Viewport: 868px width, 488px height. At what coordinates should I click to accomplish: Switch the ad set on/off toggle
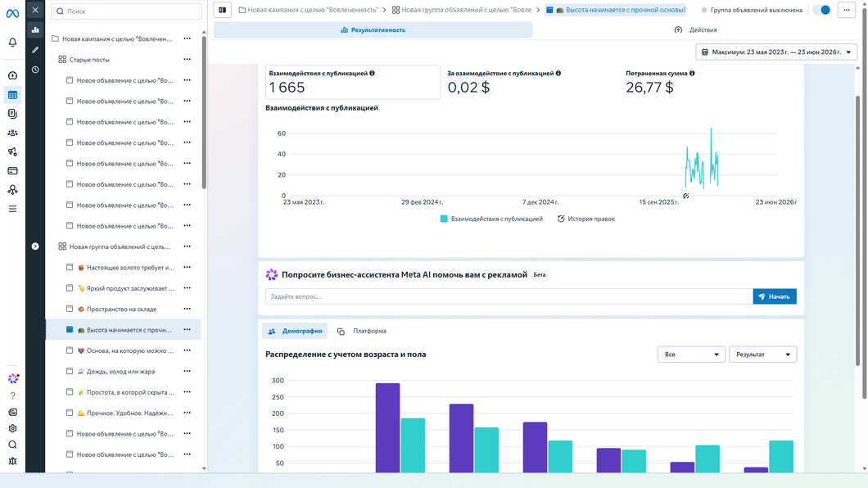coord(822,10)
